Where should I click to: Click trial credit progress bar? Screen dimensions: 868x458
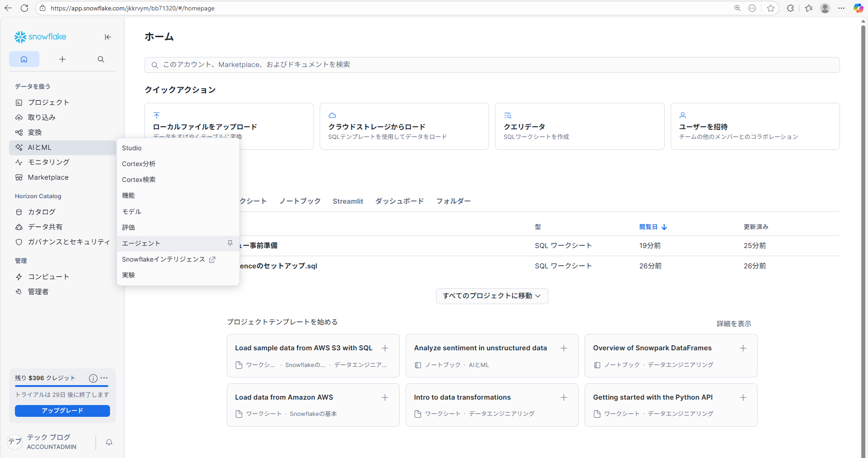click(62, 386)
